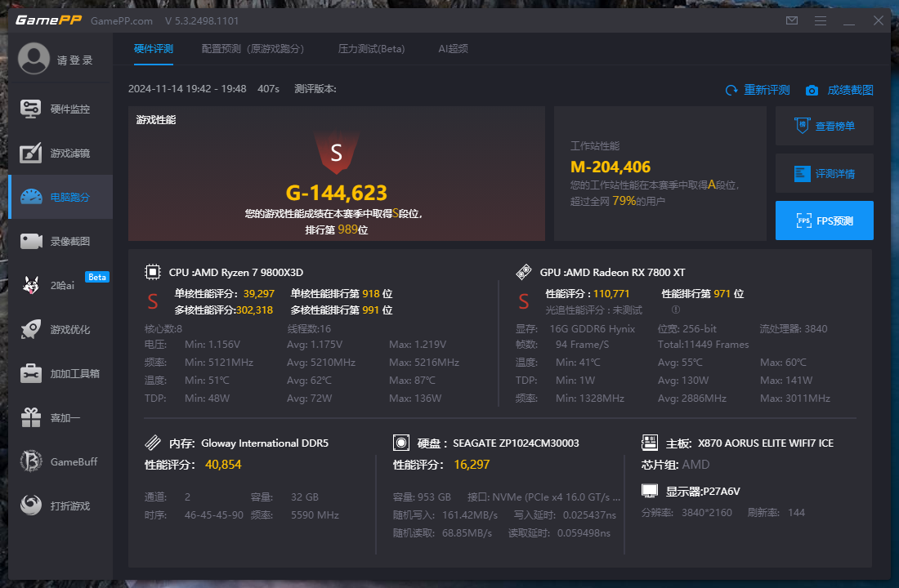Screen dimensions: 899x588
Task: Click the GamePP.com link in title bar
Action: pos(122,20)
